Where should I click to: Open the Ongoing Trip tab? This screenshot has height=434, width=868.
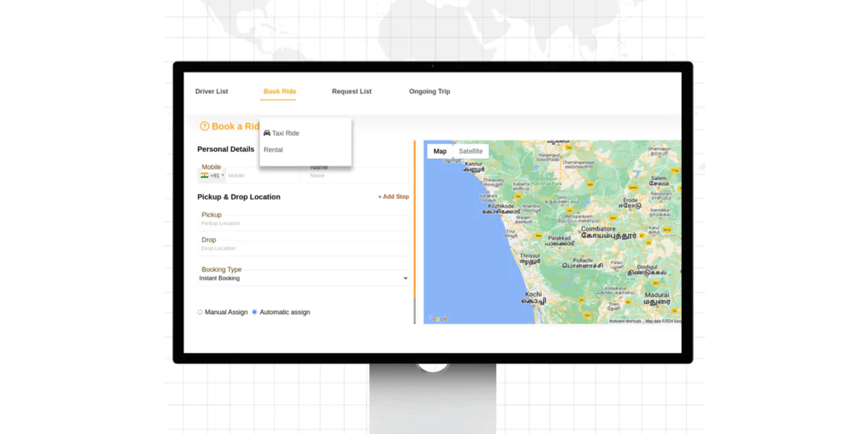click(430, 92)
